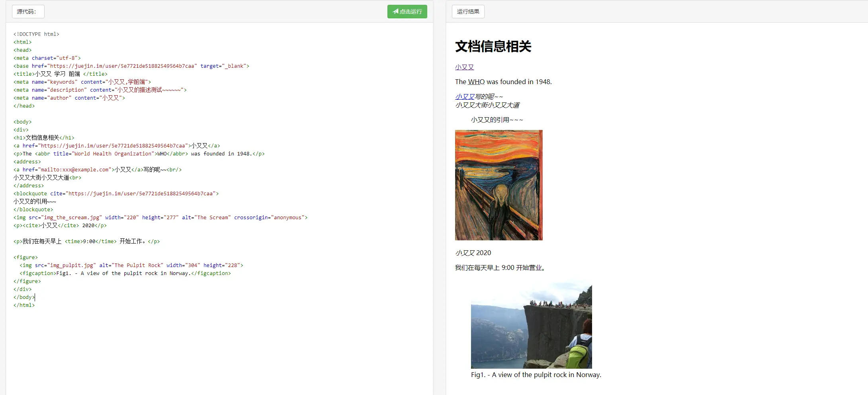Click the <meta charset="utf-8"> code line
Image resolution: width=868 pixels, height=395 pixels.
(x=47, y=58)
